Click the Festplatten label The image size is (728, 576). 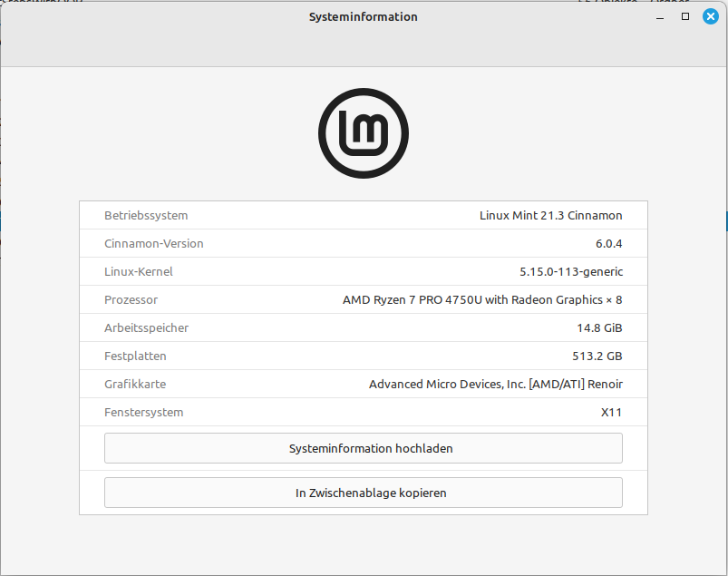(135, 356)
